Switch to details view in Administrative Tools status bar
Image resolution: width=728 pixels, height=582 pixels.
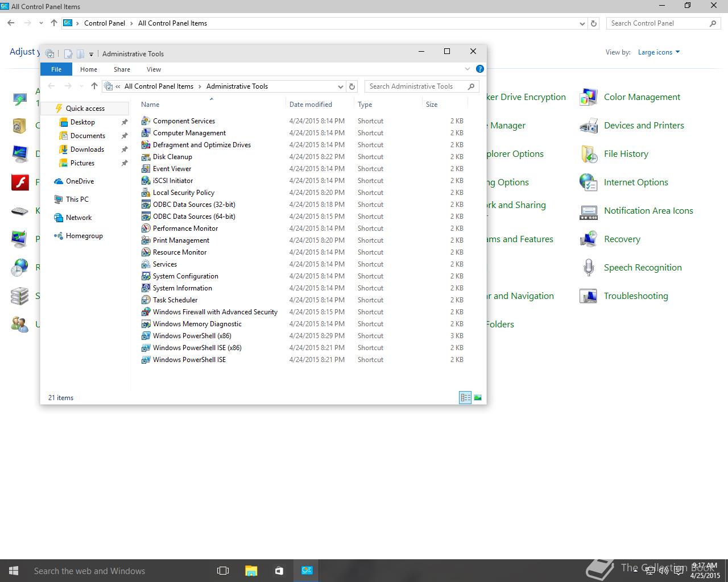click(465, 398)
